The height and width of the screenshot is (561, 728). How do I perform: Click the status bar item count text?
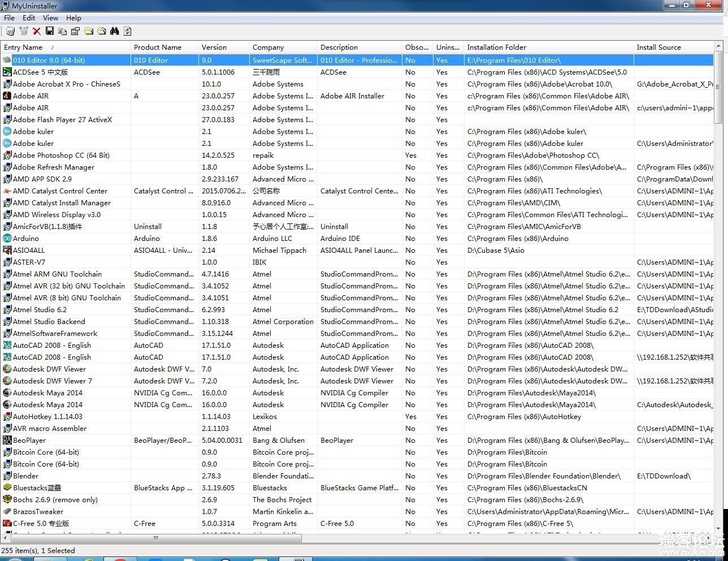38,550
